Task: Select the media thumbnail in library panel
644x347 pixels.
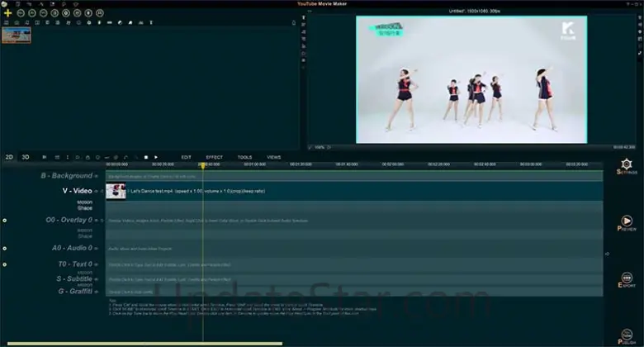Action: click(x=17, y=35)
